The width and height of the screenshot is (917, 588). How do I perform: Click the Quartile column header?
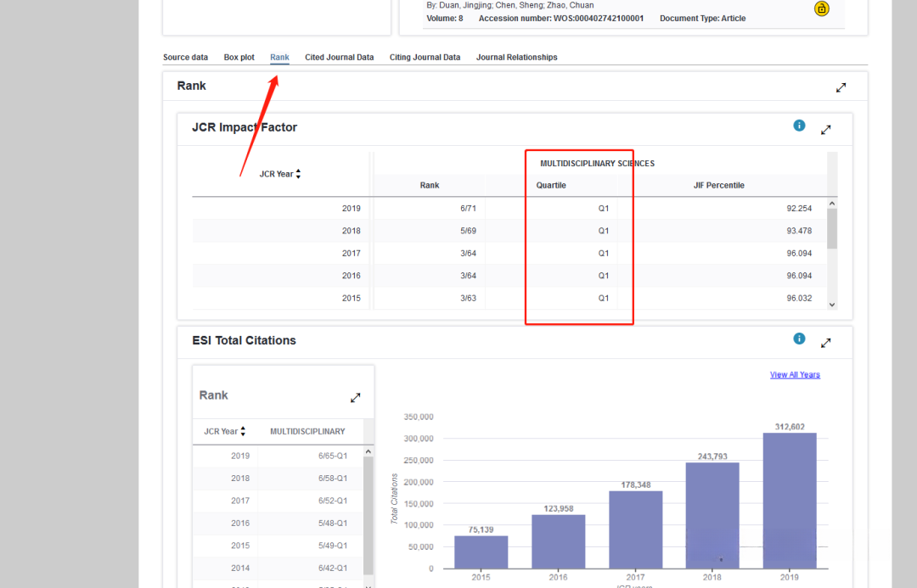tap(551, 185)
